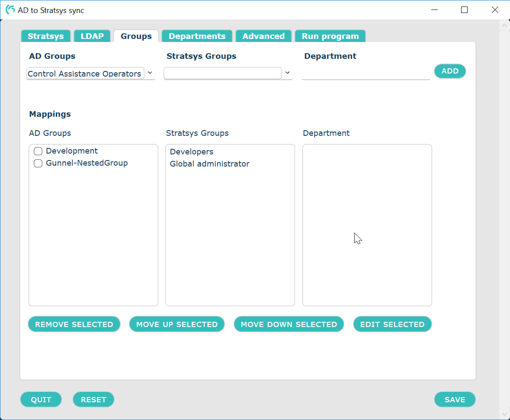This screenshot has height=420, width=510.
Task: Click the Stratsys app logo icon
Action: pyautogui.click(x=10, y=10)
